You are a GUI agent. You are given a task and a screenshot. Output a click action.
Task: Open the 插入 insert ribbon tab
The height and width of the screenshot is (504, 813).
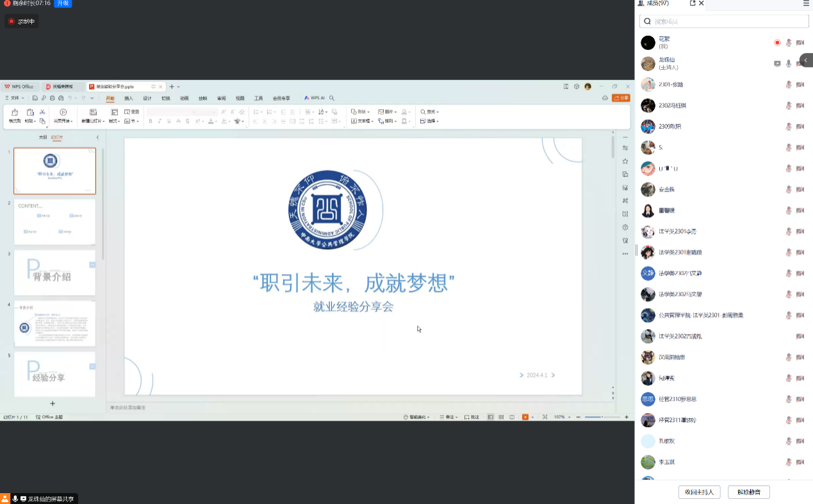click(x=129, y=98)
